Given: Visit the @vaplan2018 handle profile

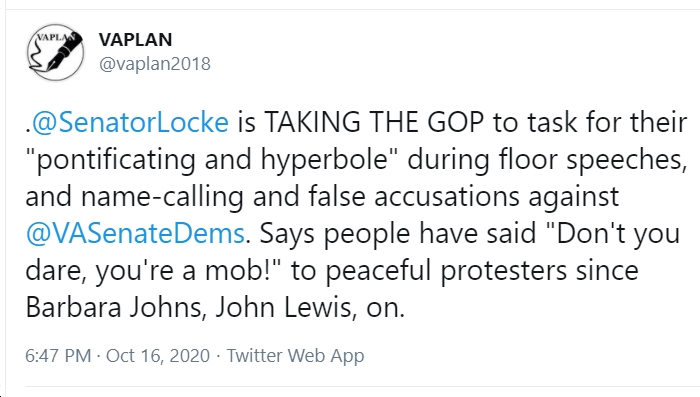Looking at the screenshot, I should [x=154, y=64].
